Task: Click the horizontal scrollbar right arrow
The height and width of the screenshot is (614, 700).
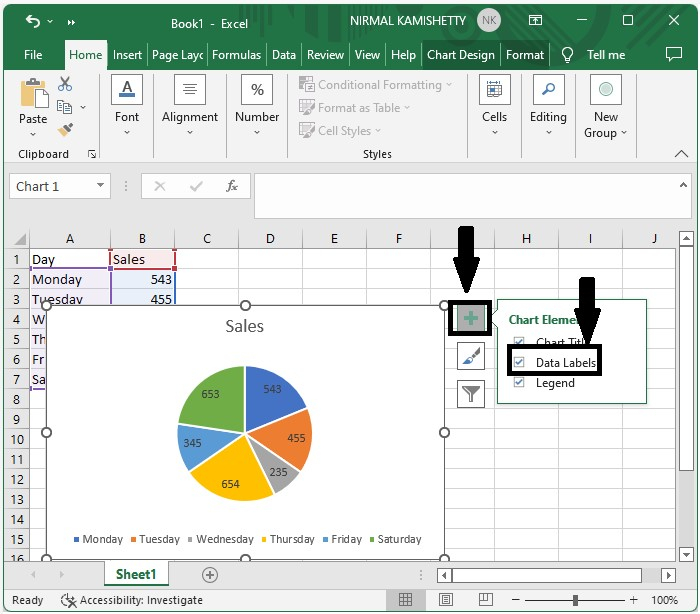Action: pyautogui.click(x=668, y=575)
